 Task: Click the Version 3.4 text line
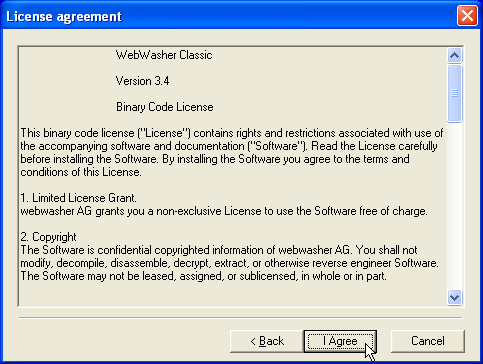click(142, 81)
